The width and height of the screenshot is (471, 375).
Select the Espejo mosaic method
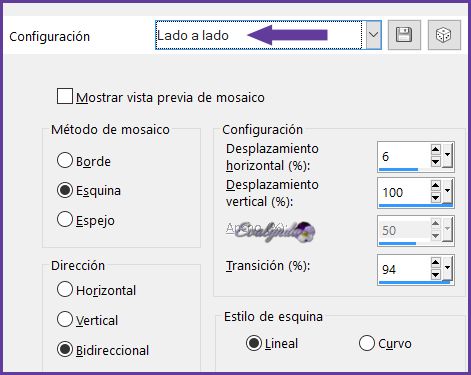tap(65, 220)
